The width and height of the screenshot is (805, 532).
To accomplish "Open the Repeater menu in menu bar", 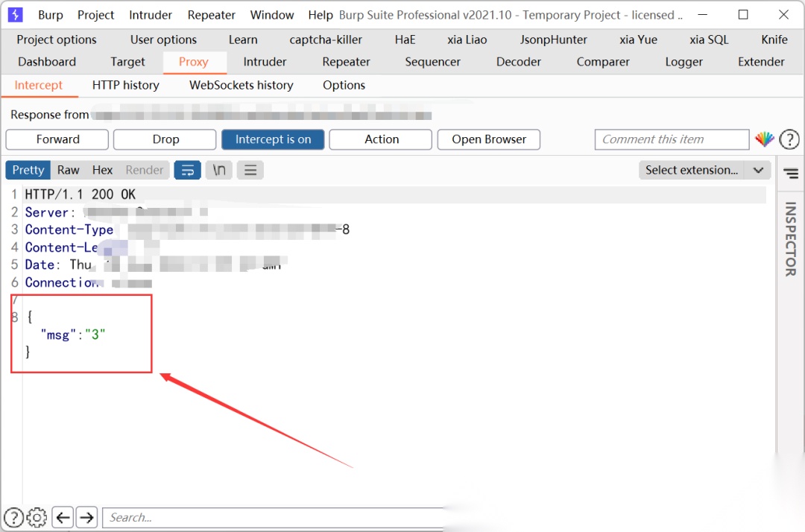I will [211, 16].
